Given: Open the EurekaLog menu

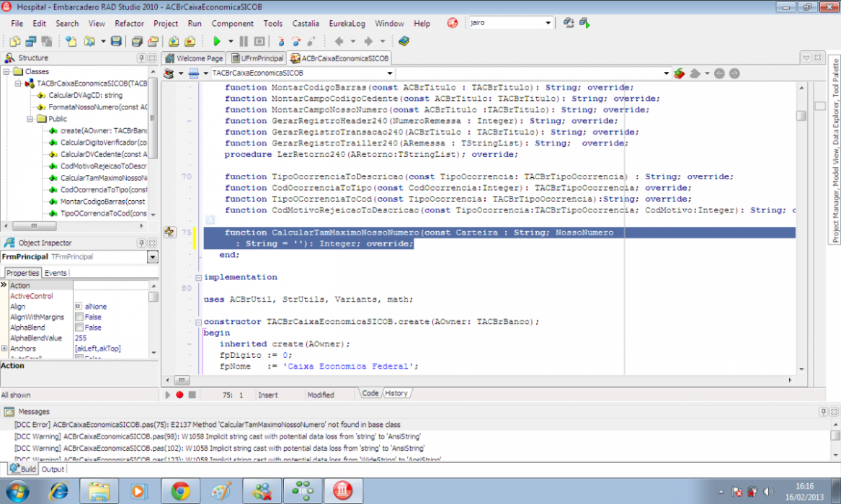Looking at the screenshot, I should (x=347, y=24).
